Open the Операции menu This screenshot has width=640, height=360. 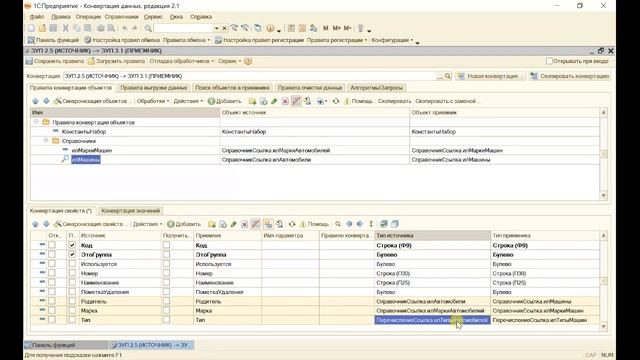click(x=88, y=17)
